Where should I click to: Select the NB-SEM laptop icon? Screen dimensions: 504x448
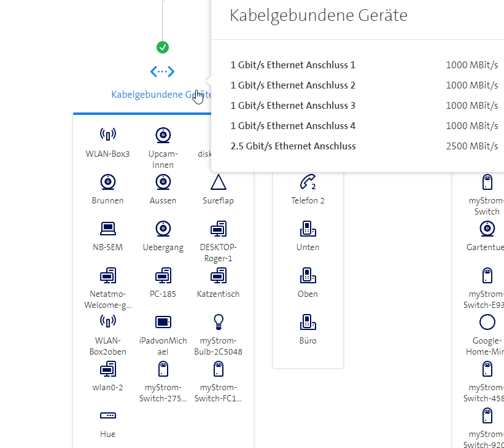pyautogui.click(x=107, y=229)
